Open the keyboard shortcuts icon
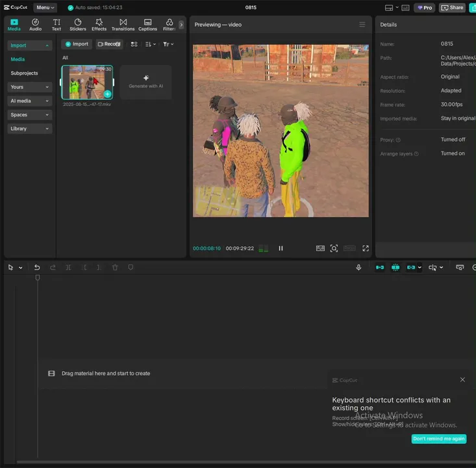This screenshot has width=476, height=468. tap(405, 8)
